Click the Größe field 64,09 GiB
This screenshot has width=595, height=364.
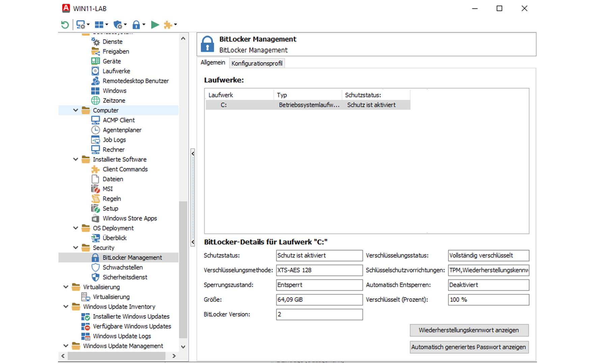tap(319, 300)
